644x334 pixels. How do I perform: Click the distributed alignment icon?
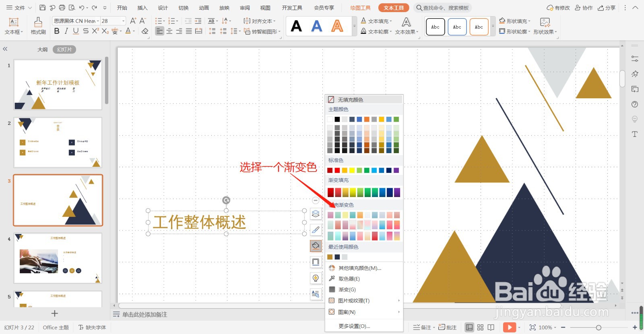pos(199,31)
